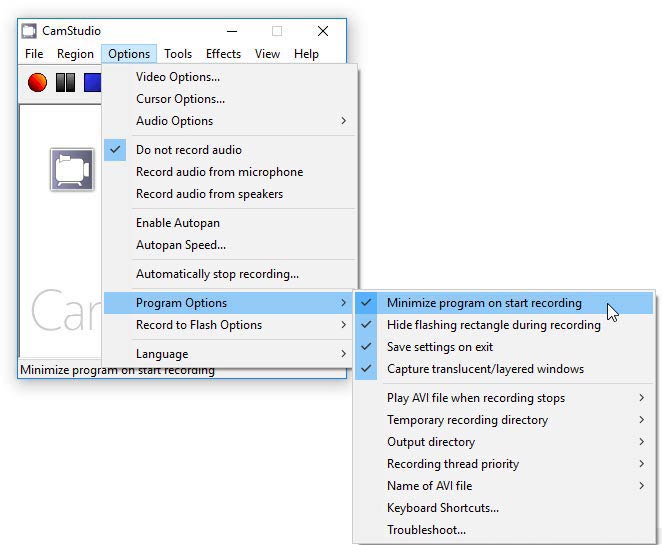The image size is (662, 545).
Task: Open the Region menu
Action: [75, 54]
